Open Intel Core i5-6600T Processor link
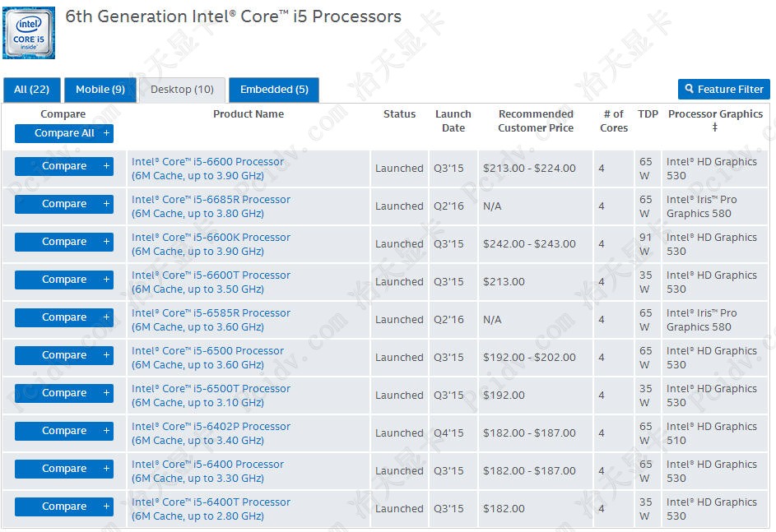Image resolution: width=776 pixels, height=532 pixels. coord(211,282)
